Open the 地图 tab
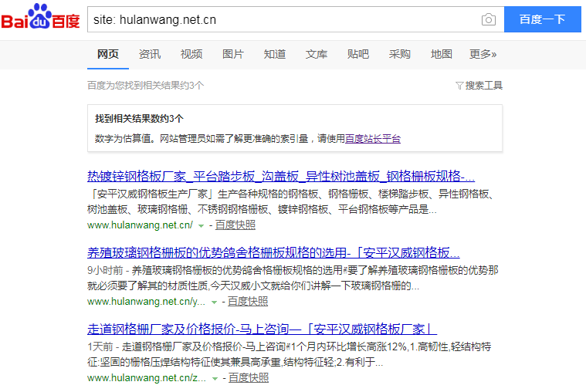The image size is (586, 392). click(x=442, y=54)
